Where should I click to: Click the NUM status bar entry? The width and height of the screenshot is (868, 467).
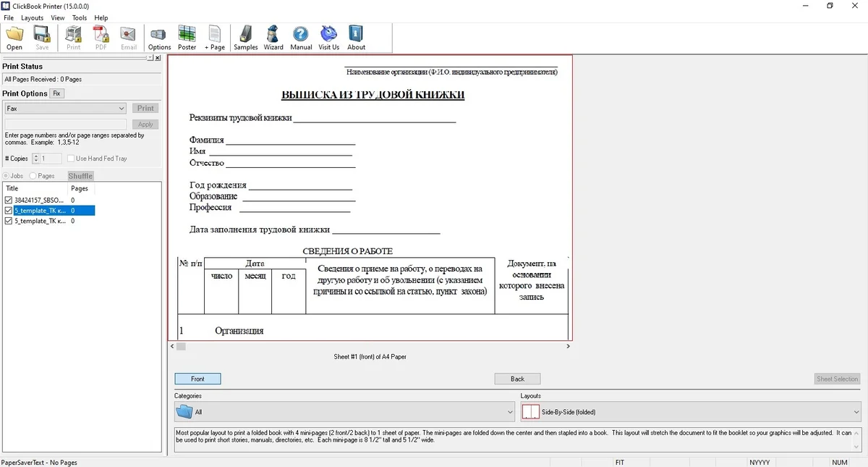click(x=840, y=462)
